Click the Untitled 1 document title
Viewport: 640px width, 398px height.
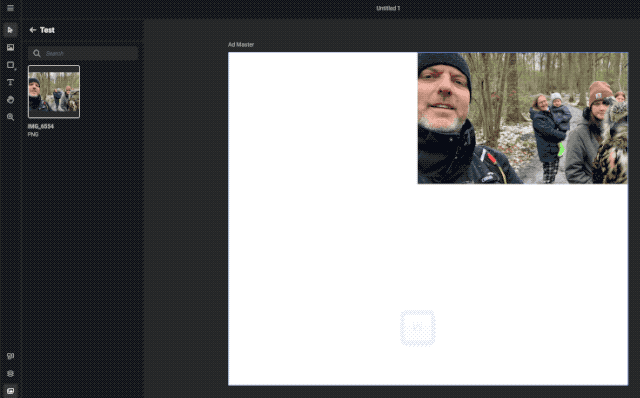[x=388, y=8]
